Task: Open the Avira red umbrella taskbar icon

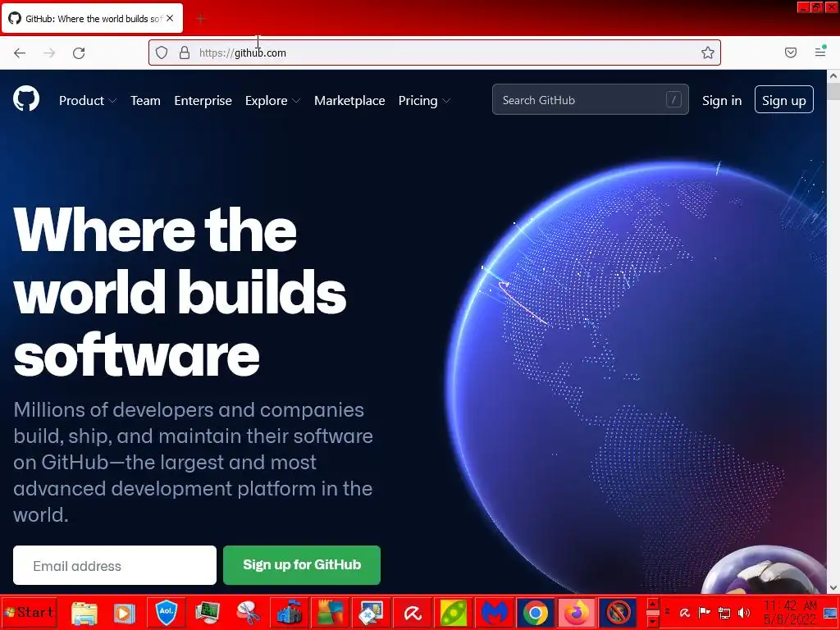Action: pyautogui.click(x=413, y=612)
